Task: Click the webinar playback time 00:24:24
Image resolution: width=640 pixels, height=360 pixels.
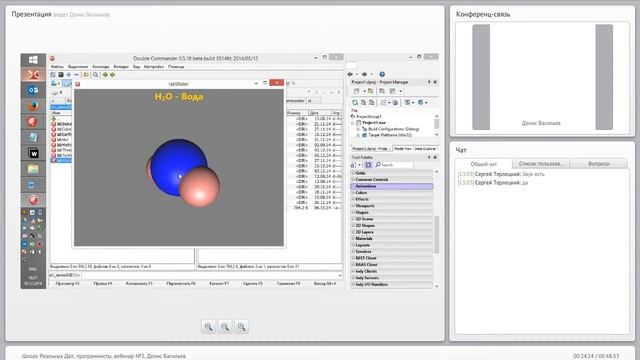Action: pyautogui.click(x=582, y=356)
